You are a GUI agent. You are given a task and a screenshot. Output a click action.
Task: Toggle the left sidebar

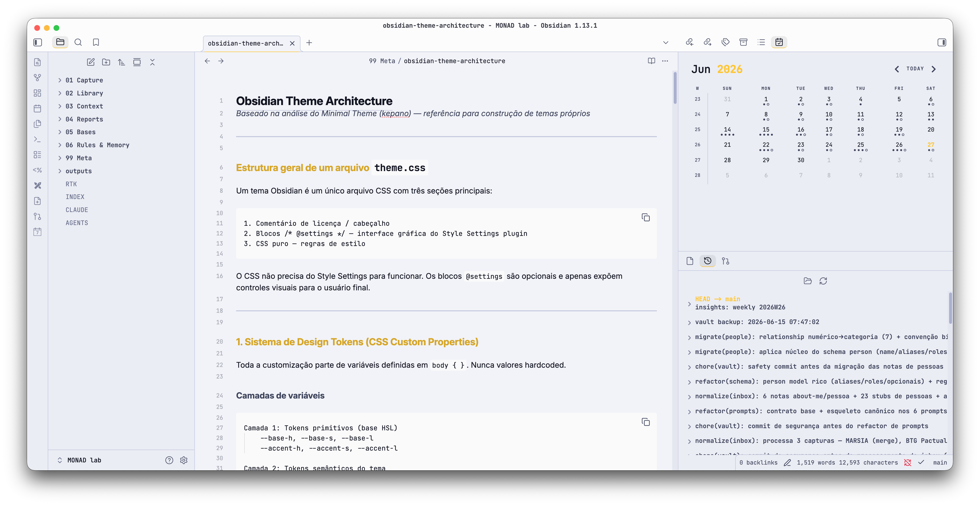(x=37, y=42)
